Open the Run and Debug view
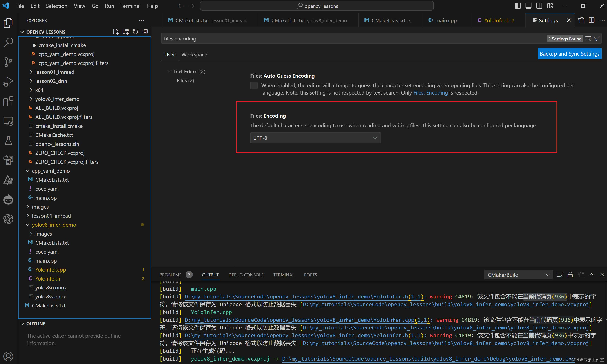Viewport: 607px width, 364px height. (x=8, y=82)
